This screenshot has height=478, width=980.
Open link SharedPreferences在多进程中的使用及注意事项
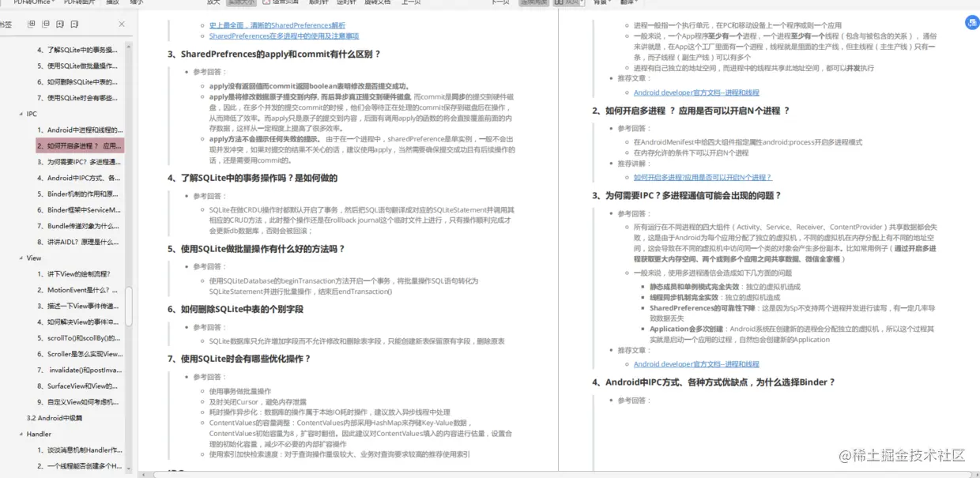click(x=284, y=36)
